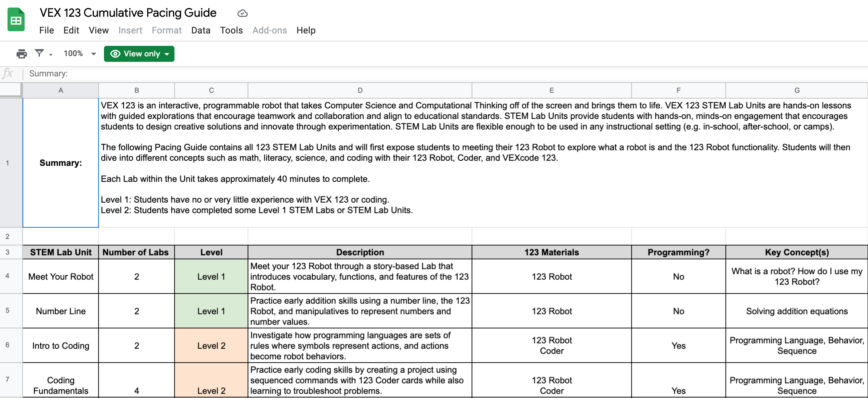The image size is (868, 398).
Task: Create a filter view
Action: coord(39,53)
